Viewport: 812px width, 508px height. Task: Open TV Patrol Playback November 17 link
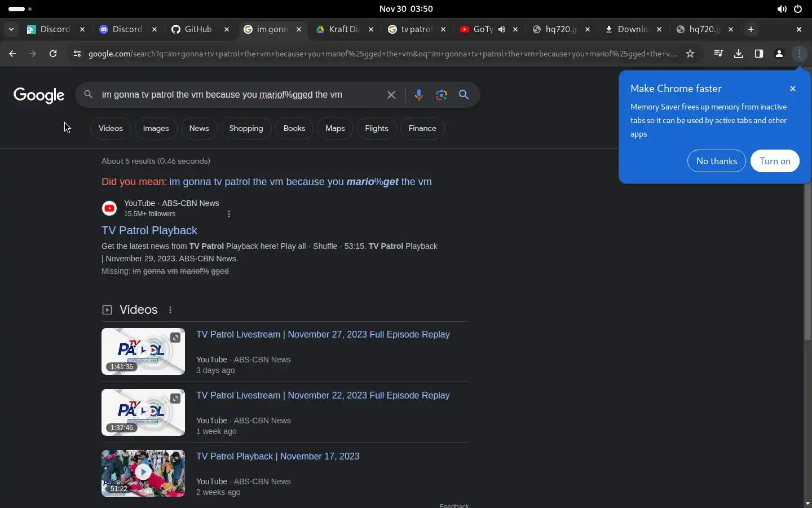pos(277,456)
